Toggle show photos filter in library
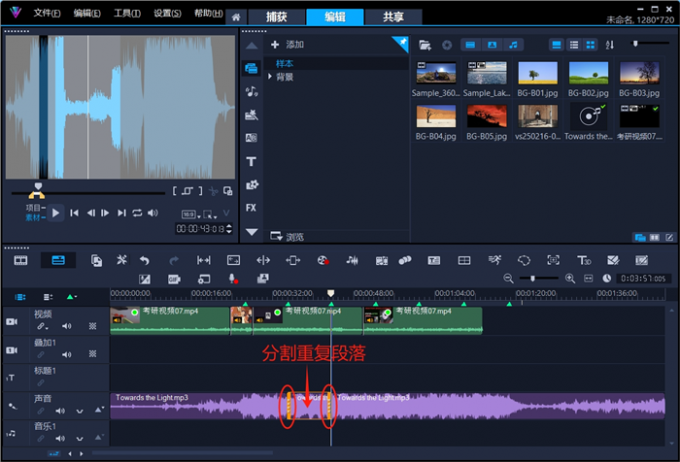Screen dimensions: 680x462 pyautogui.click(x=492, y=45)
